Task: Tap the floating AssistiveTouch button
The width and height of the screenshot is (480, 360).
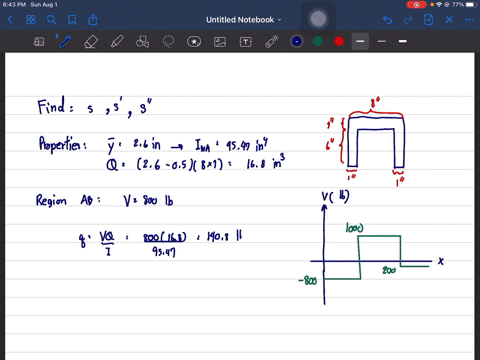Action: click(318, 19)
